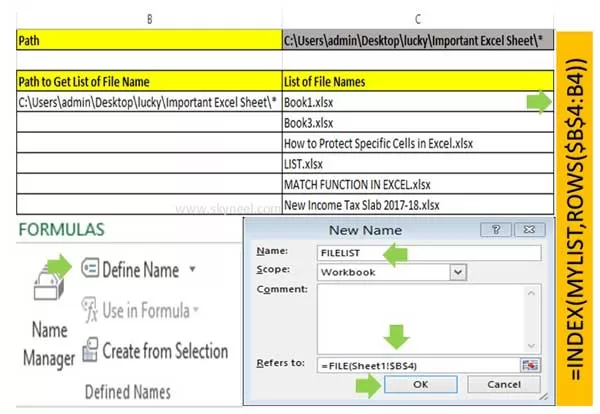This screenshot has width=600, height=414.
Task: Expand the Use in Formula dropdown arrow
Action: click(196, 309)
